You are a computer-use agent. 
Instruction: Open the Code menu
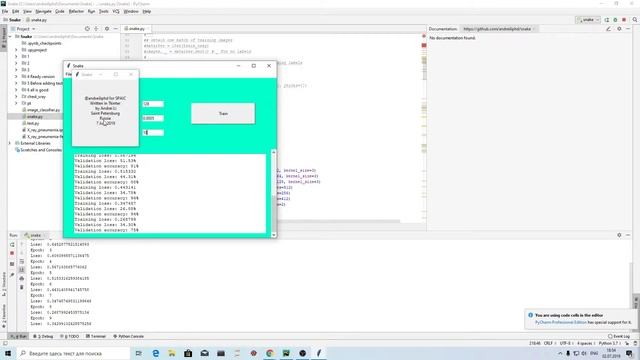60,11
